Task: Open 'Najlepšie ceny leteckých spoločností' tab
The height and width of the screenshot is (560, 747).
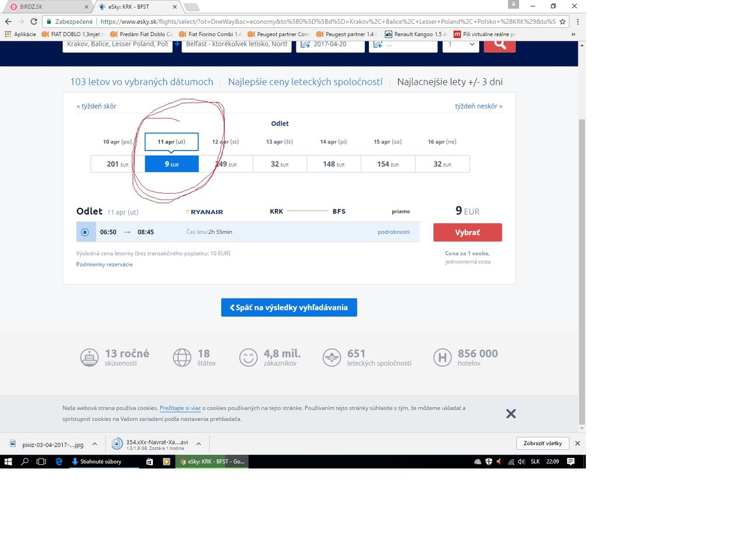Action: [x=305, y=82]
